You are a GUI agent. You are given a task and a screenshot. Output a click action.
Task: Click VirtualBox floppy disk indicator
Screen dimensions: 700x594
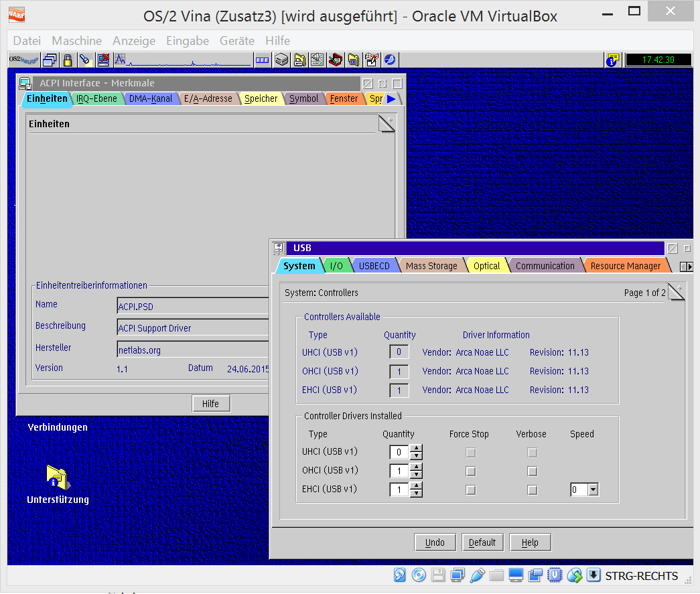point(438,575)
